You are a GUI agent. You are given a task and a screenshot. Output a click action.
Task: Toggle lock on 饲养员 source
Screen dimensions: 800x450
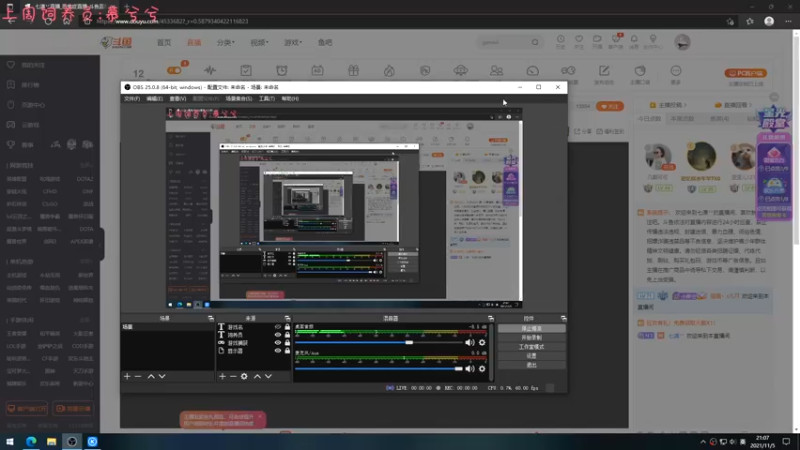tap(287, 335)
